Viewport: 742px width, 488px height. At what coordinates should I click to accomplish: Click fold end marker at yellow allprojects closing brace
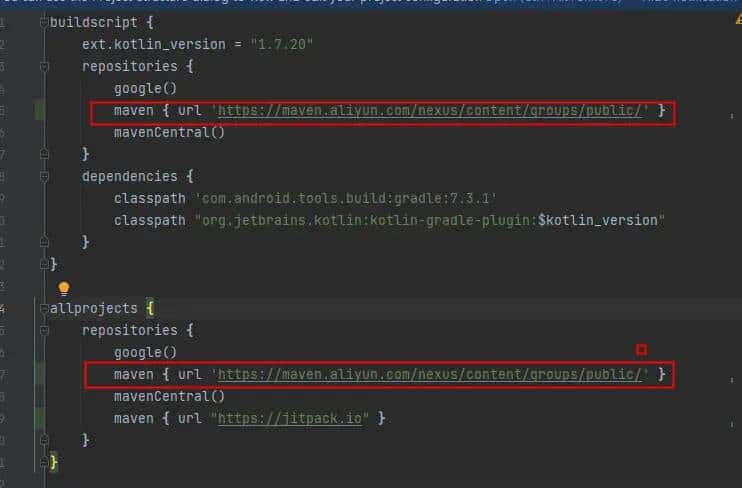coord(44,462)
